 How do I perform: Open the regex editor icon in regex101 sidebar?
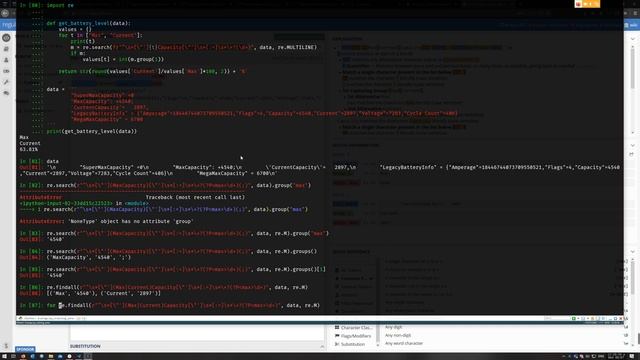(6, 38)
